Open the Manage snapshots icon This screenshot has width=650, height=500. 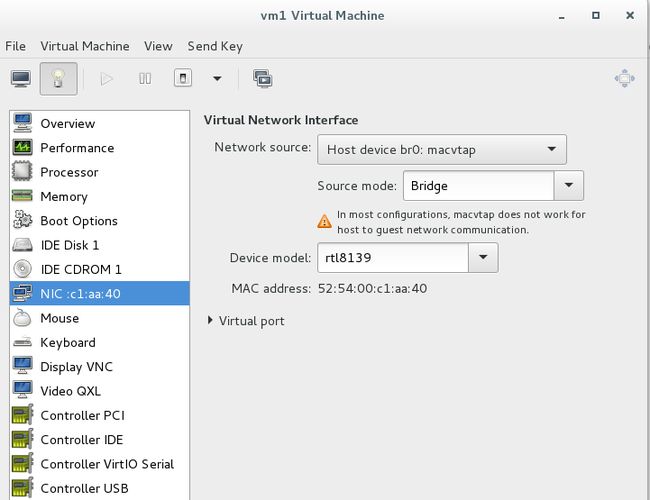tap(263, 78)
